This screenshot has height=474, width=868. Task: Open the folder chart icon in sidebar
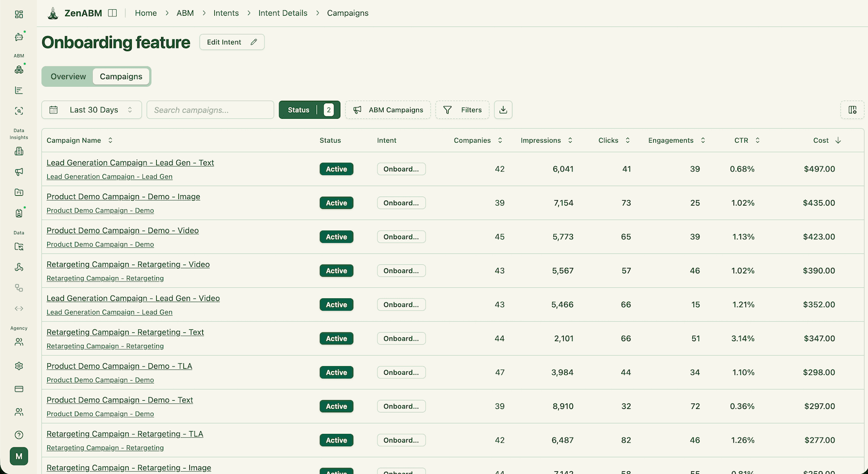click(19, 193)
